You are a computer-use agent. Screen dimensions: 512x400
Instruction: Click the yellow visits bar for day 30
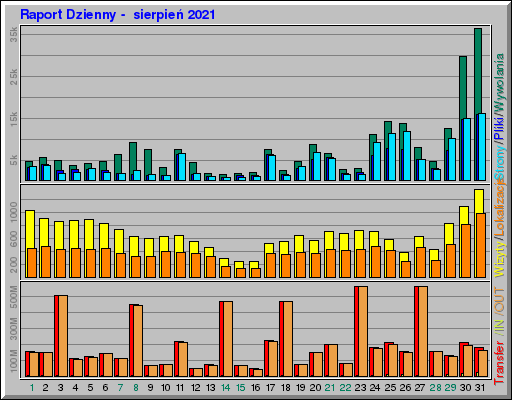pyautogui.click(x=464, y=215)
